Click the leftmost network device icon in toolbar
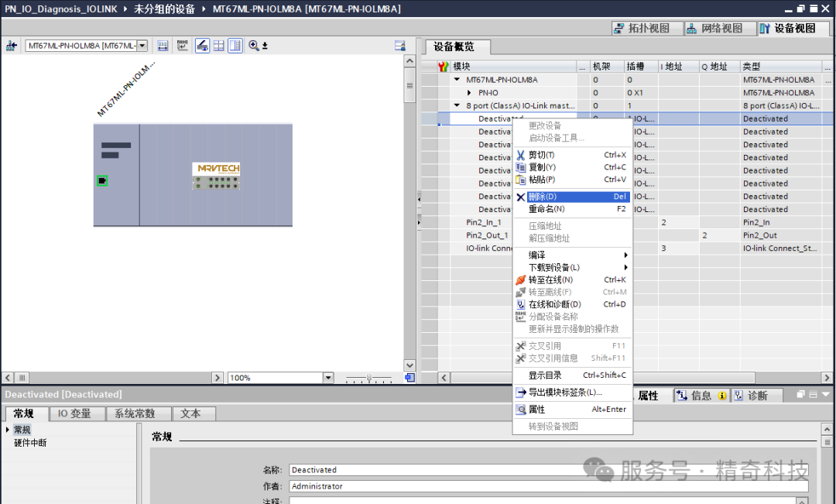836x504 pixels. click(11, 46)
